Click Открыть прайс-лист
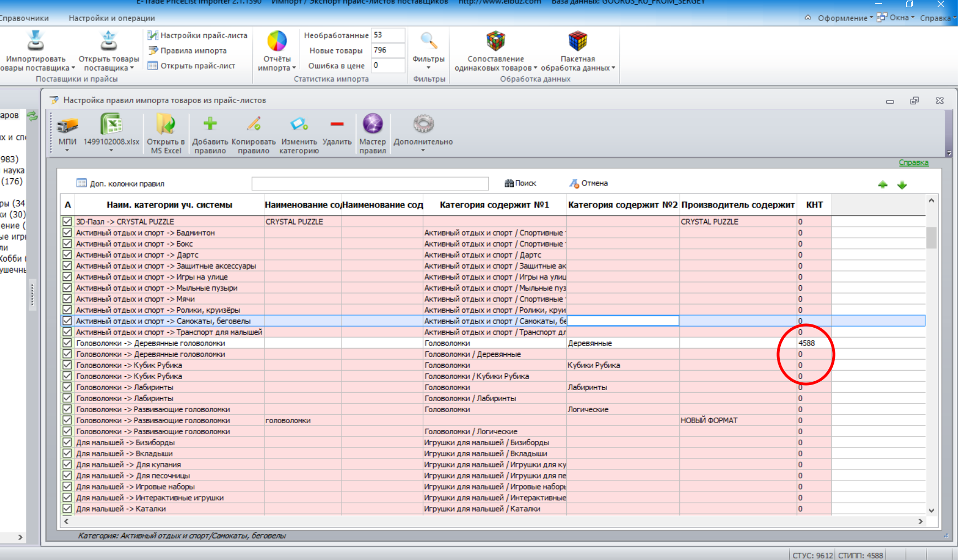The width and height of the screenshot is (958, 560). (x=191, y=66)
